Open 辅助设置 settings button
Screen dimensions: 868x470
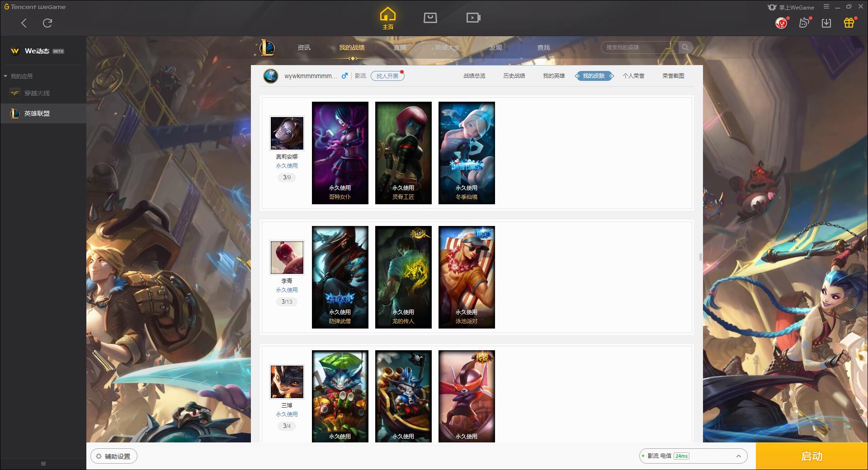[114, 456]
